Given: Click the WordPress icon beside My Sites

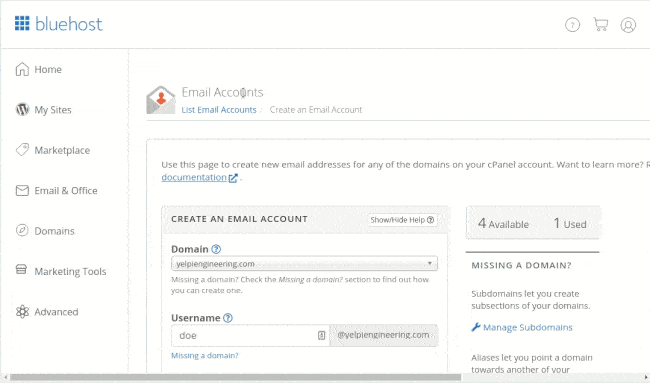Looking at the screenshot, I should [x=22, y=109].
